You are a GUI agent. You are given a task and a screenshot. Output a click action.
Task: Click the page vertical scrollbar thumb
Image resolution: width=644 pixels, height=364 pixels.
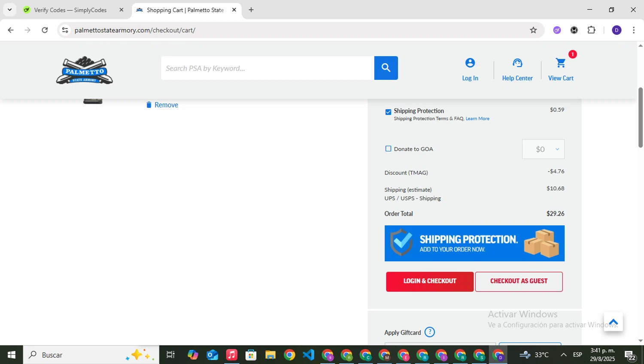[x=641, y=117]
